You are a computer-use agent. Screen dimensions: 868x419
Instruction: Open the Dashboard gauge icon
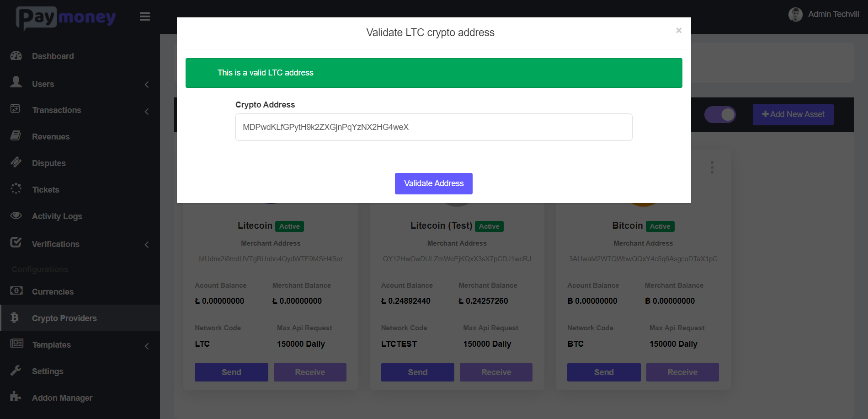16,56
